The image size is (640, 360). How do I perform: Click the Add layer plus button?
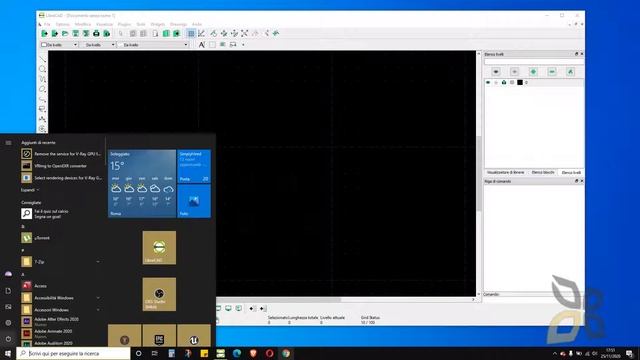click(533, 72)
